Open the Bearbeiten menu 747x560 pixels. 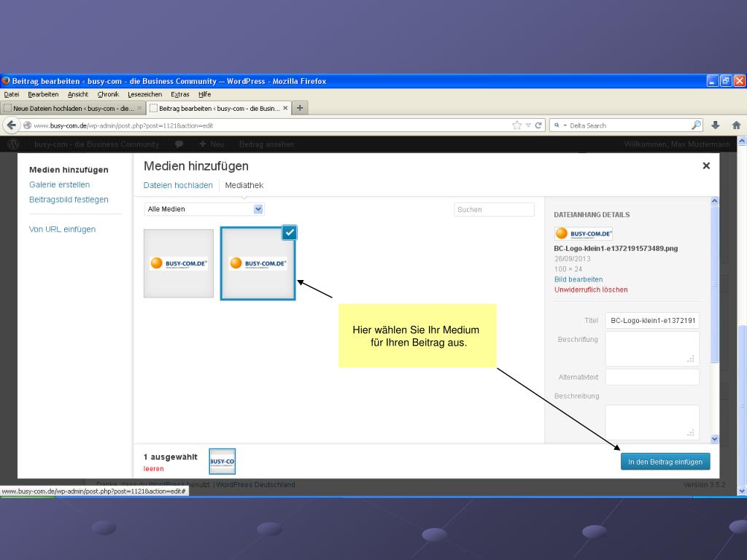43,94
